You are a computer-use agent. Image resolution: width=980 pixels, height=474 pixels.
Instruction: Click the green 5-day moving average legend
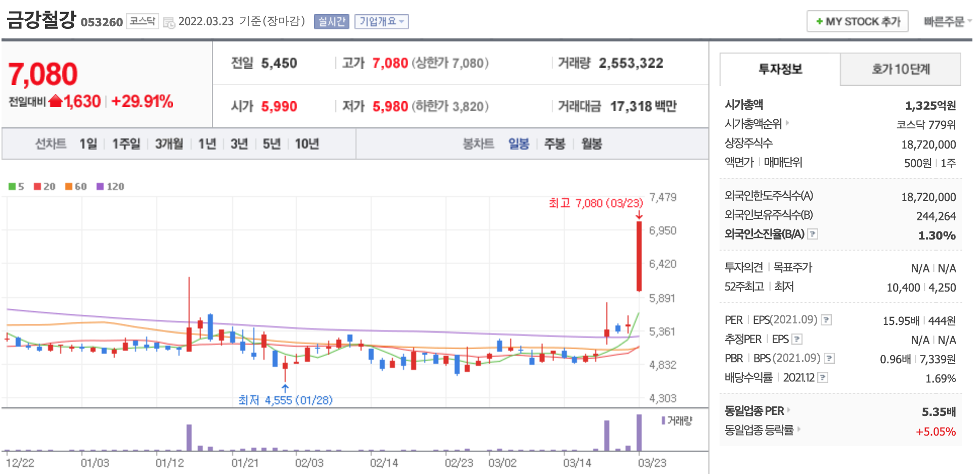[x=16, y=186]
